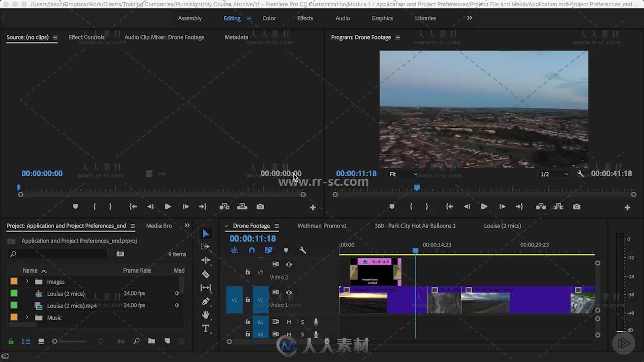The height and width of the screenshot is (362, 644).
Task: Click New Item icon in Project panel
Action: coord(167,341)
